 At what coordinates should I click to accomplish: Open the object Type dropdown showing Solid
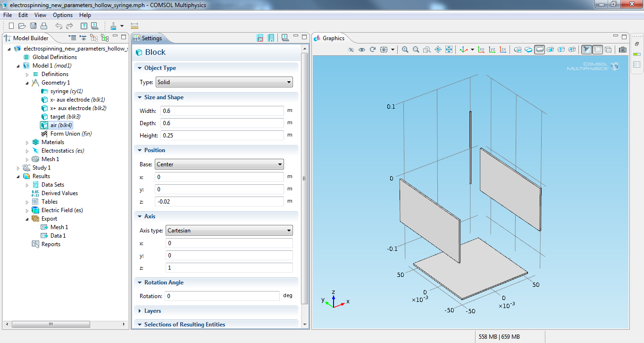pos(223,82)
